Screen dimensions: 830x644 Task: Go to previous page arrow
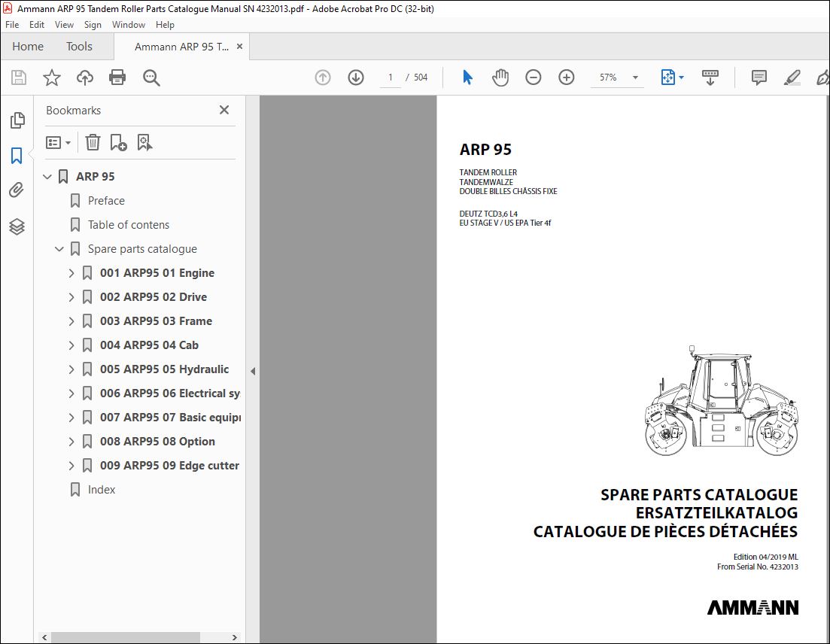(x=323, y=77)
